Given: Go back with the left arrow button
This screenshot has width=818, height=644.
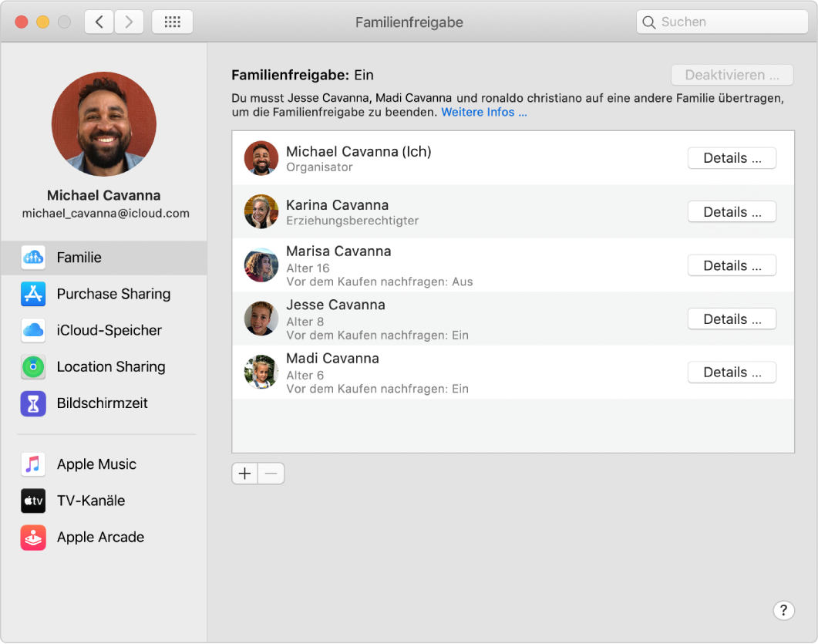Looking at the screenshot, I should (99, 22).
